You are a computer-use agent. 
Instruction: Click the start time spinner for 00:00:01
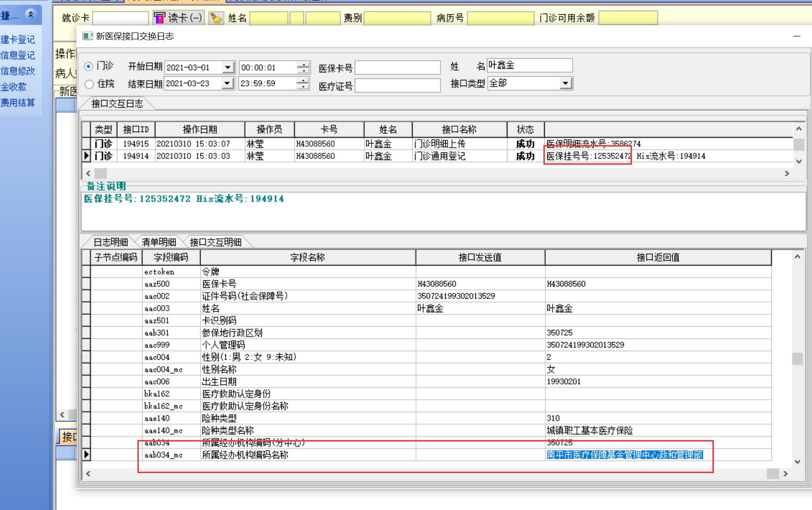click(x=303, y=68)
